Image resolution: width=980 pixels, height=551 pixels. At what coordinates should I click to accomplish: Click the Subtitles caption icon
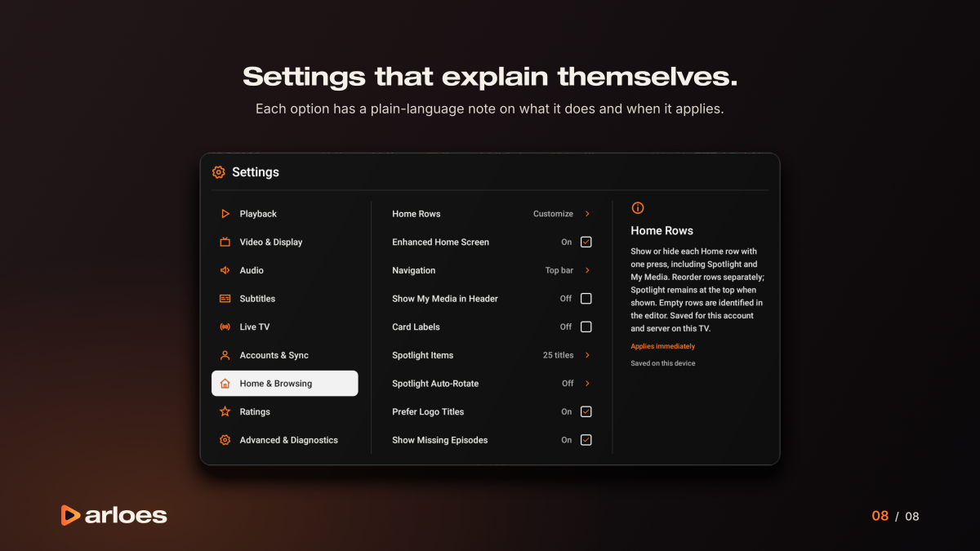(x=225, y=299)
